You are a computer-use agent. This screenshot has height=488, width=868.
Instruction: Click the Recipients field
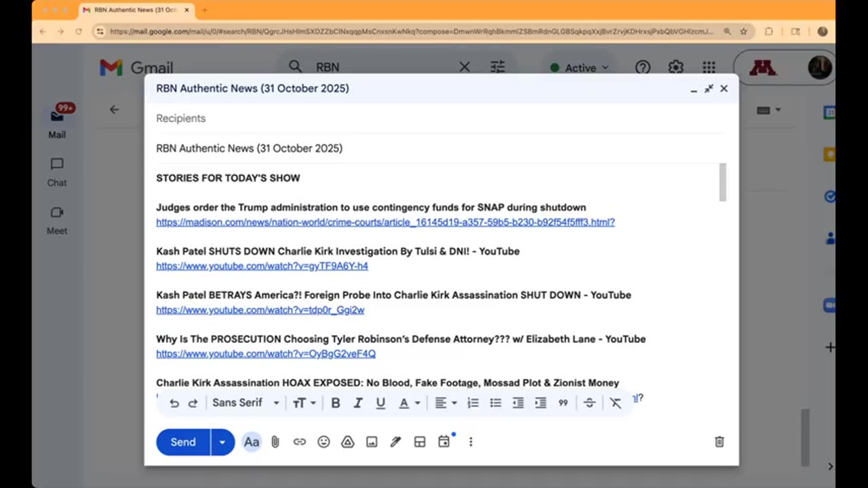coord(441,118)
